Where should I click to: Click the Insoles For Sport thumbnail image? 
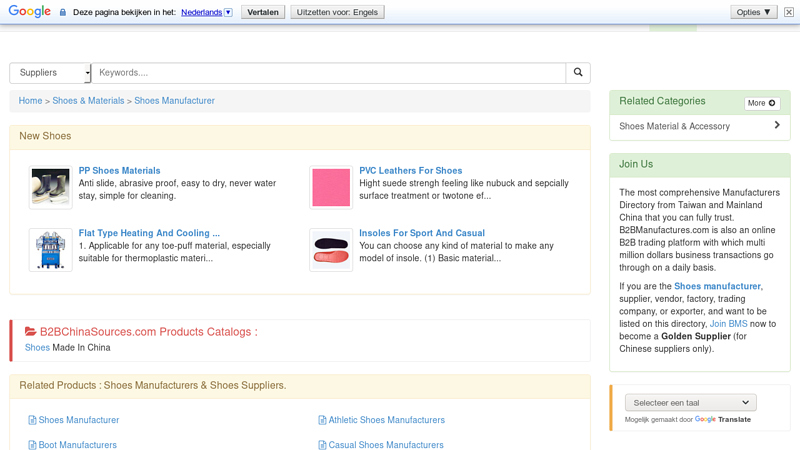pyautogui.click(x=331, y=250)
